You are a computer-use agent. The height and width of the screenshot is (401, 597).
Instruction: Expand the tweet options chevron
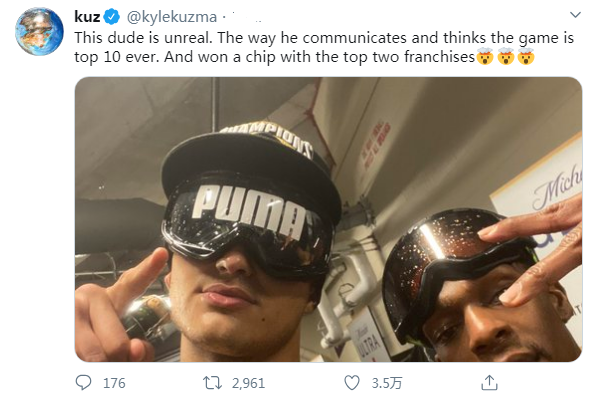575,15
